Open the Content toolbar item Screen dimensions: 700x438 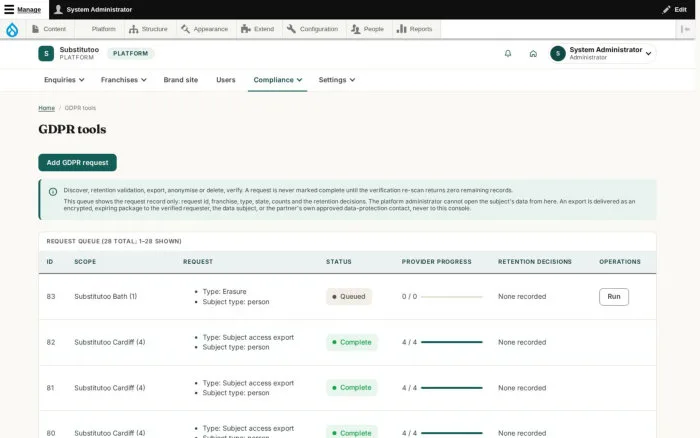click(x=49, y=29)
